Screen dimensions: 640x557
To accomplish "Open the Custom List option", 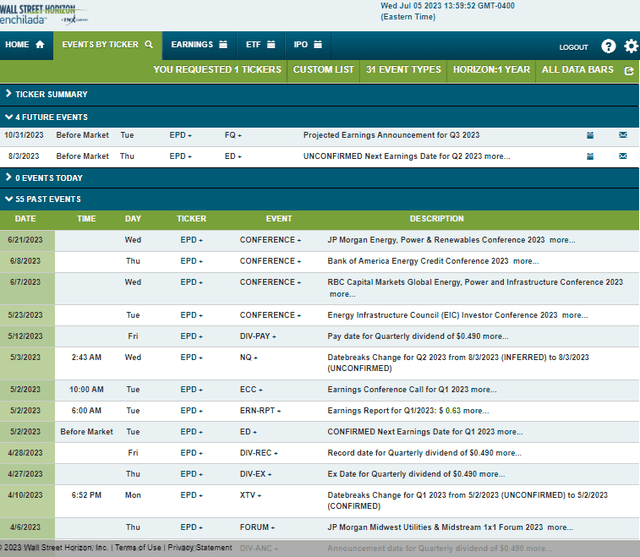I will pyautogui.click(x=323, y=70).
